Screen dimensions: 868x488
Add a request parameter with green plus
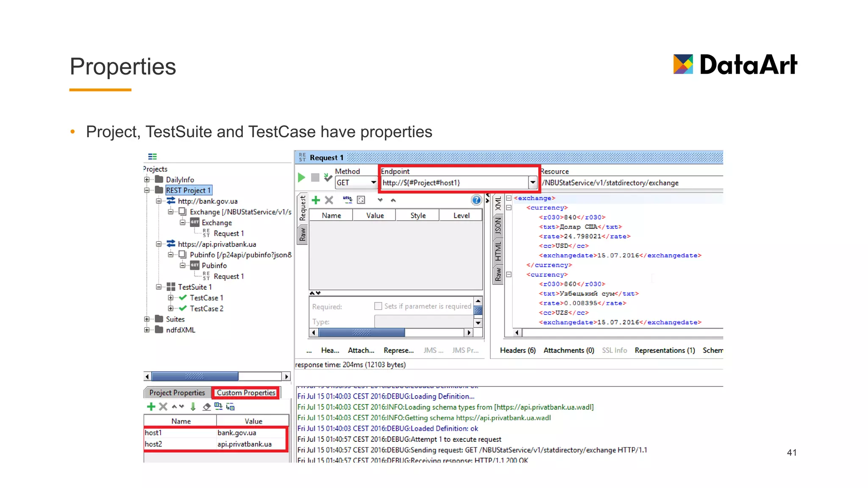(316, 200)
